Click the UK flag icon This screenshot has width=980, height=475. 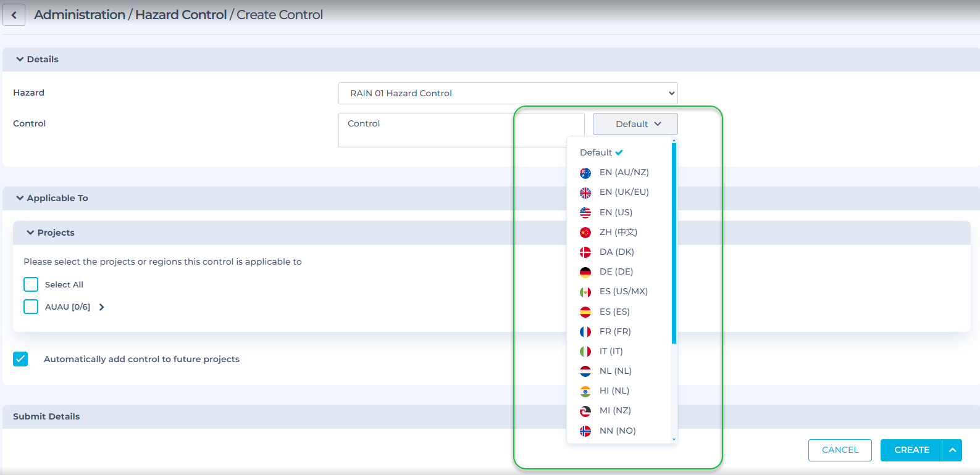coord(585,192)
